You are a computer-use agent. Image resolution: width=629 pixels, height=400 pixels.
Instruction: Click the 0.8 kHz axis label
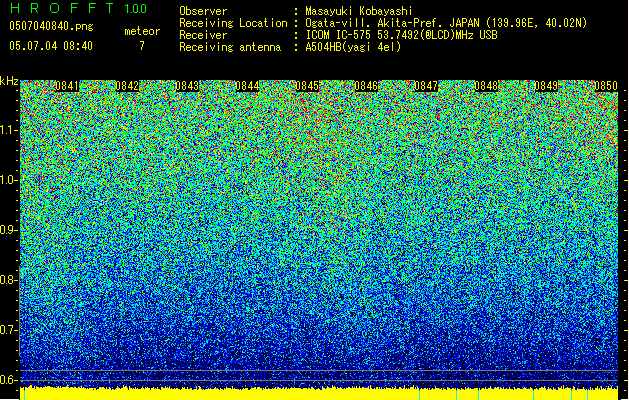point(9,280)
